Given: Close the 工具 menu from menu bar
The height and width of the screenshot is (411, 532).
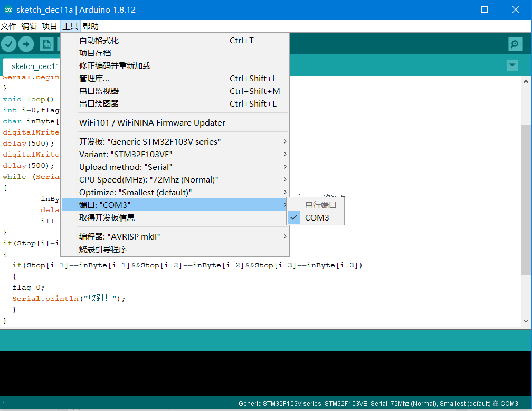Looking at the screenshot, I should [x=70, y=26].
